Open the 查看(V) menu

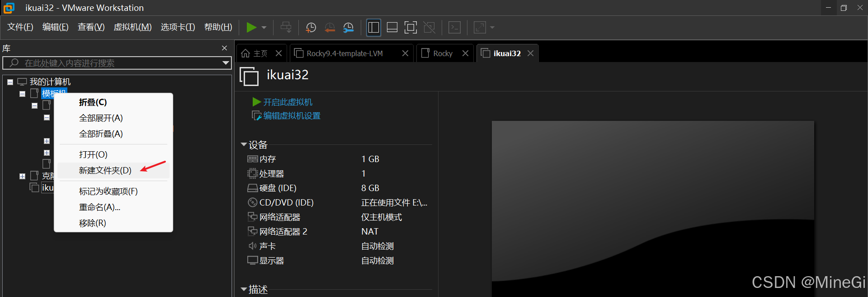[91, 27]
